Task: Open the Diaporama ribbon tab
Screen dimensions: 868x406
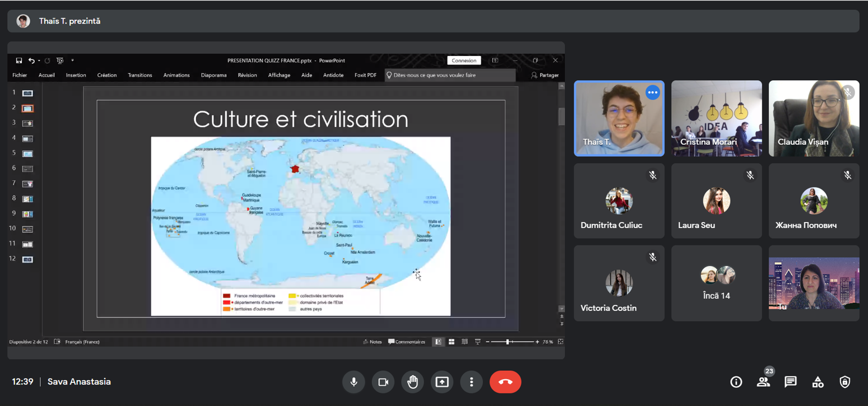Action: tap(213, 75)
